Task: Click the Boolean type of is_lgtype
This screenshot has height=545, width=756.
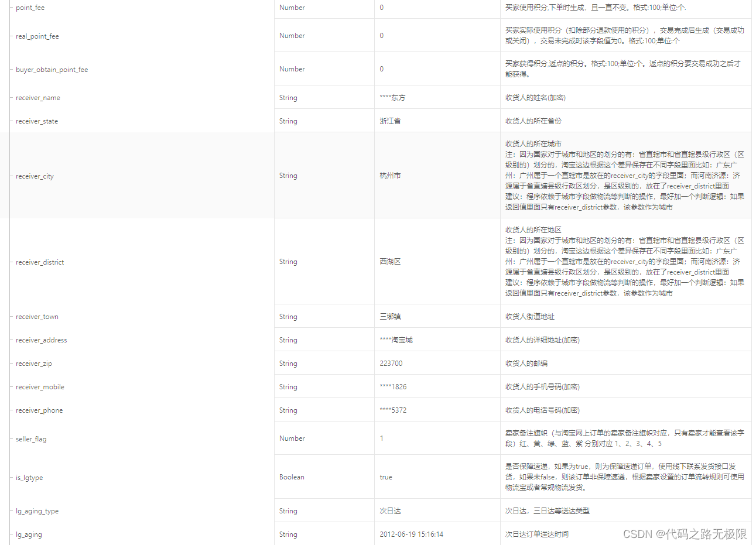Action: coord(292,477)
